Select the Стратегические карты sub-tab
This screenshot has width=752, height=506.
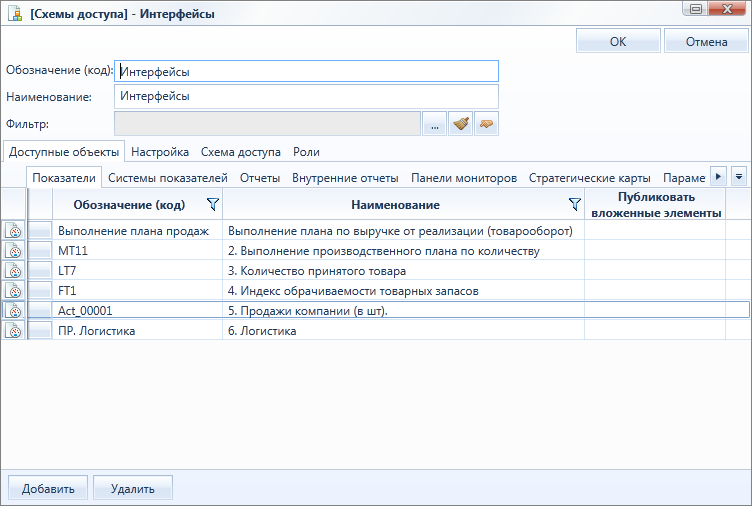coord(589,178)
